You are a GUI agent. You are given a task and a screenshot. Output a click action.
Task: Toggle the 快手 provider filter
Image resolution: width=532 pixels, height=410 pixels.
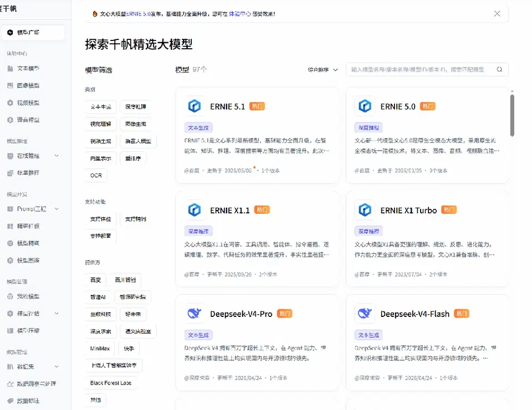[129, 348]
